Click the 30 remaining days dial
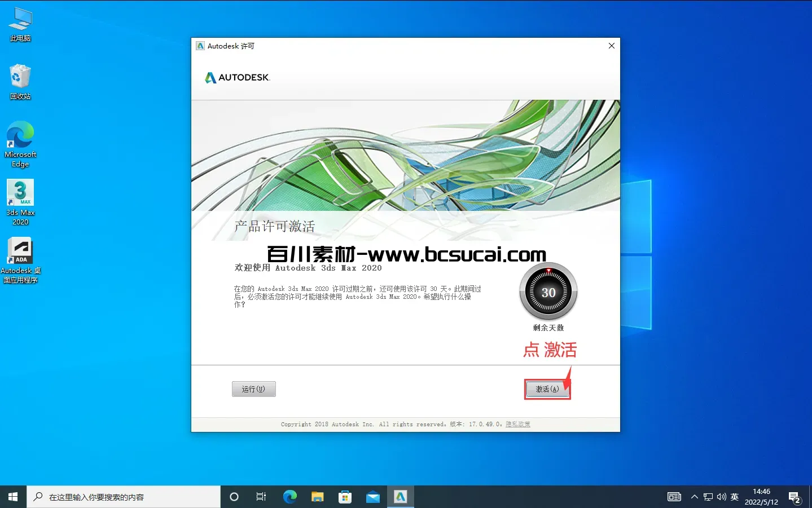 [x=548, y=292]
